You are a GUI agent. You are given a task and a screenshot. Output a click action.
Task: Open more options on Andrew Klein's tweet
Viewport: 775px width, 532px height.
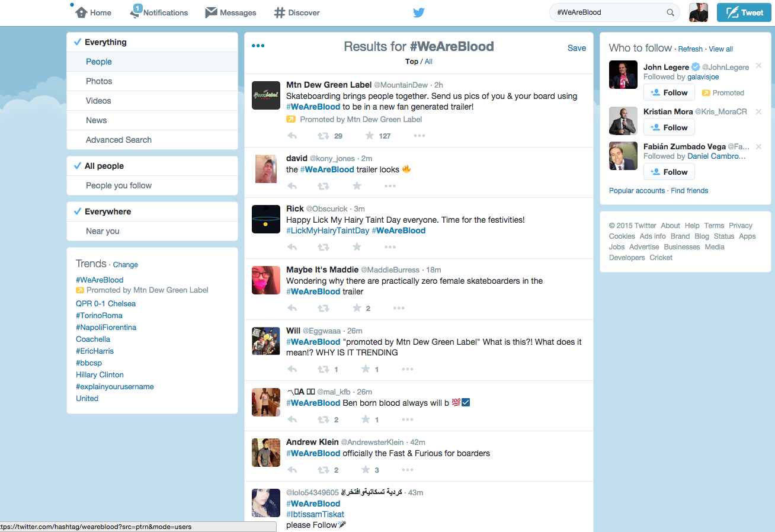[x=408, y=470]
